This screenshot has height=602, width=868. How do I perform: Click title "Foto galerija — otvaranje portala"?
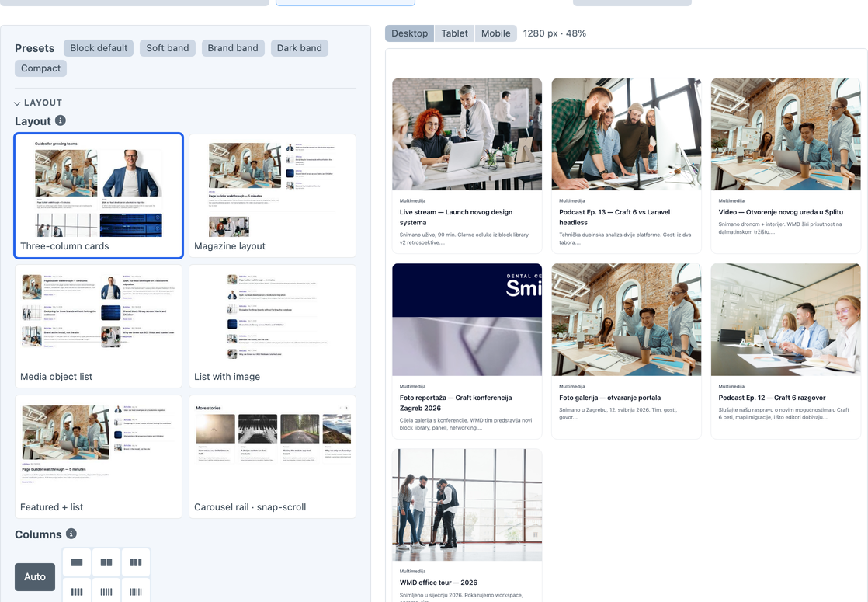[x=610, y=398]
